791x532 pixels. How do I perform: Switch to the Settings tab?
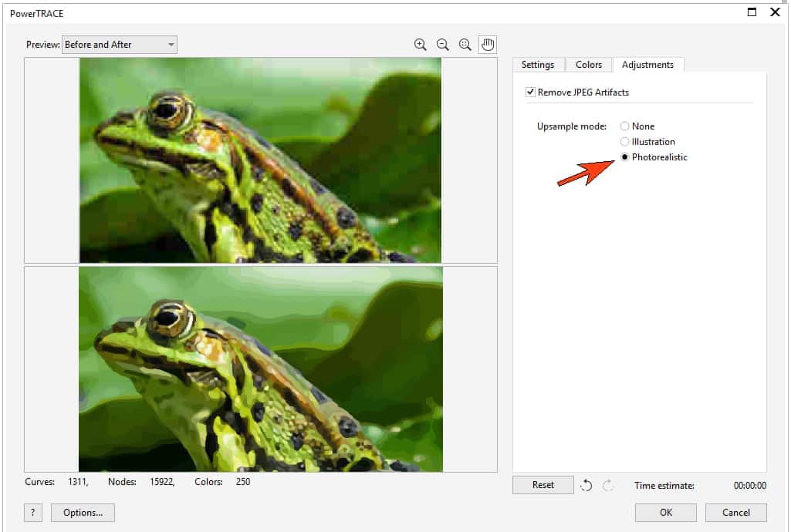coord(538,65)
